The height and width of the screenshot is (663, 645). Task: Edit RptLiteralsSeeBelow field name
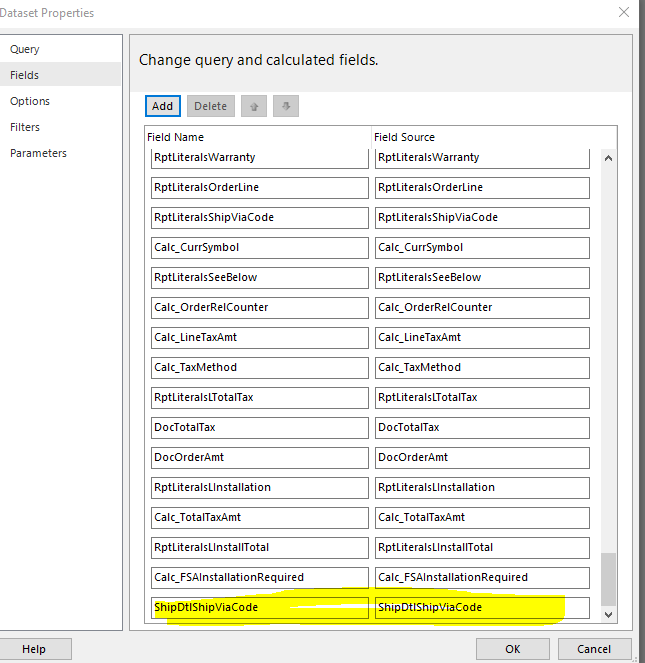click(260, 278)
